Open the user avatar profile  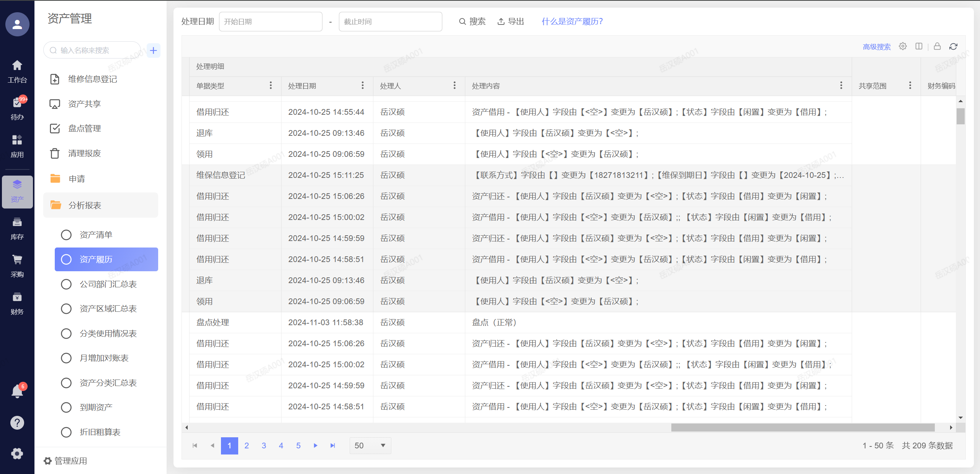[x=17, y=24]
